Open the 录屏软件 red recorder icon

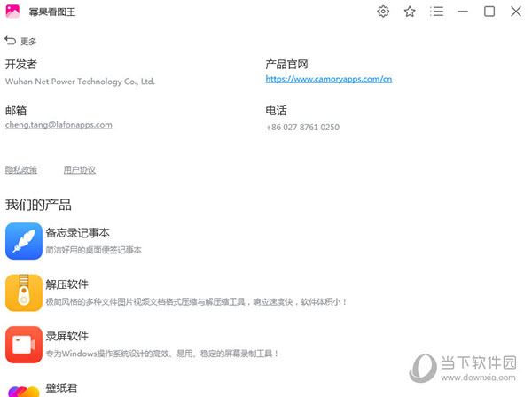24,345
